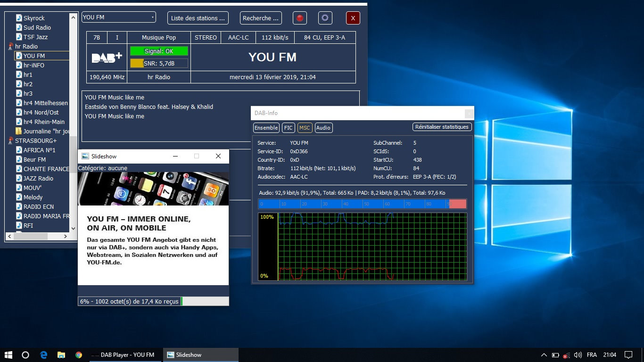Image resolution: width=644 pixels, height=362 pixels.
Task: Open the YOU FM station dropdown
Action: (x=118, y=17)
